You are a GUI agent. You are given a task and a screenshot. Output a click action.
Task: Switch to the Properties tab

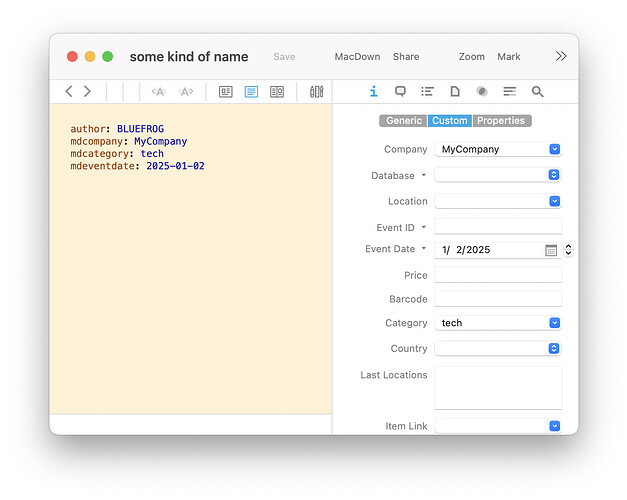pos(502,121)
